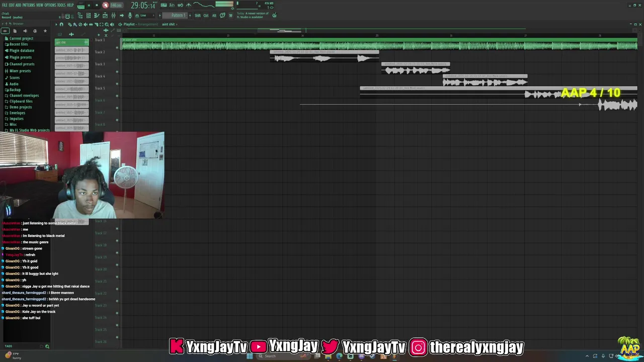Screen dimensions: 644x362
Task: Open the VIEW menu
Action: [40, 5]
